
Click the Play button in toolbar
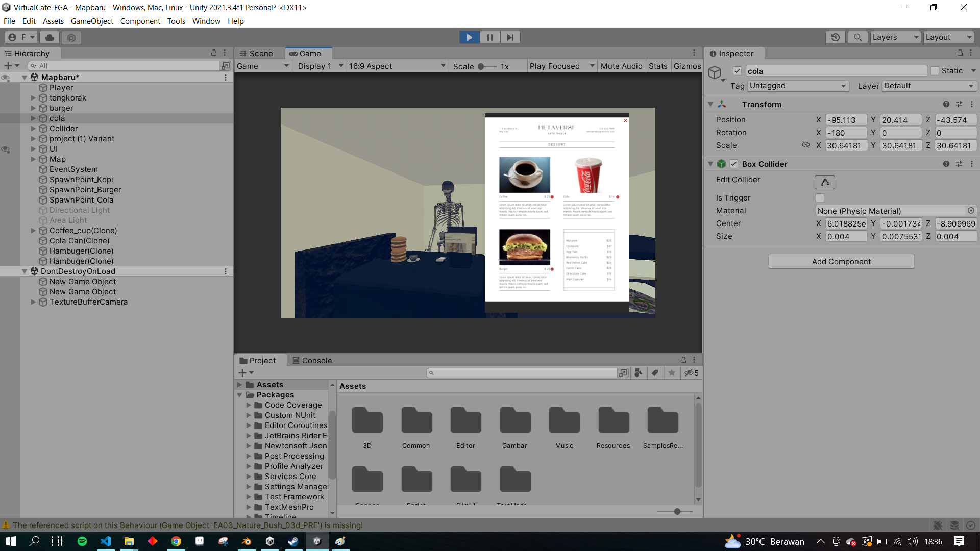pyautogui.click(x=469, y=37)
